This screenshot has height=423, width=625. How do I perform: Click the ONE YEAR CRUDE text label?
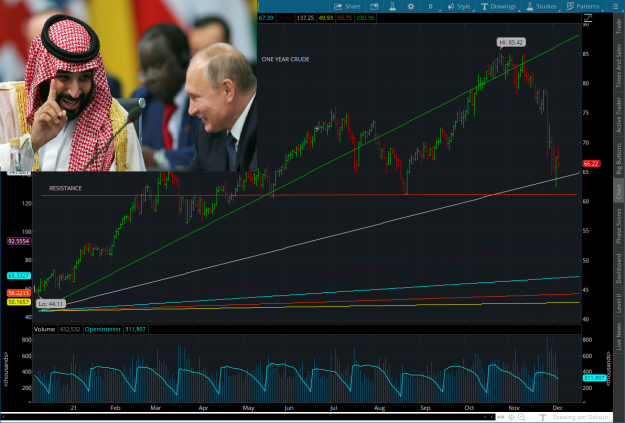tap(285, 59)
